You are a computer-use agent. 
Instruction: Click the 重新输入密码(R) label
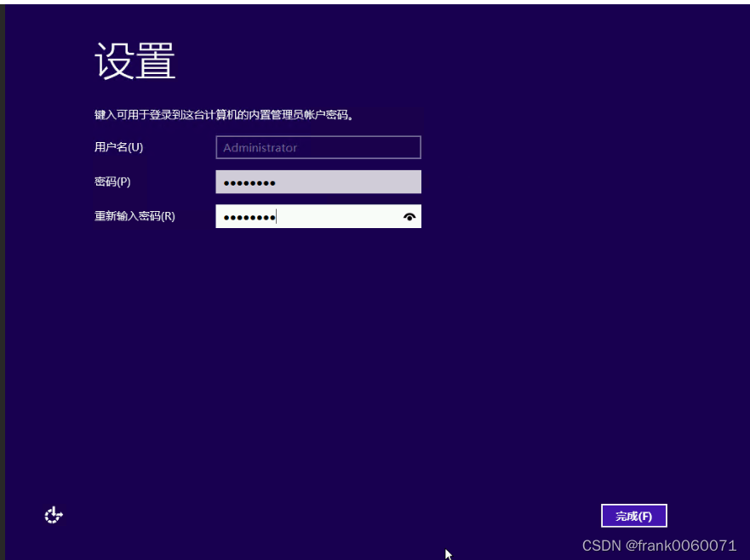coord(135,216)
